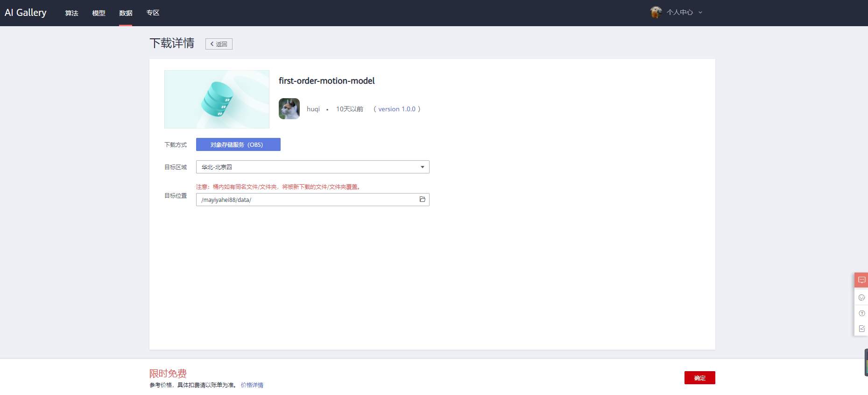This screenshot has height=395, width=868.
Task: Click the 限时免费 price text
Action: tap(168, 373)
